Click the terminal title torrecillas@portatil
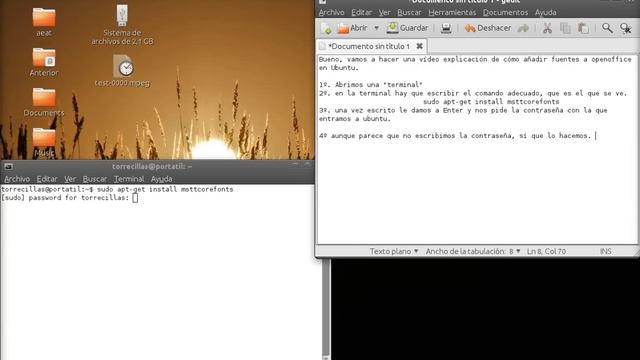Screen dimensions: 640x360 pos(152,166)
